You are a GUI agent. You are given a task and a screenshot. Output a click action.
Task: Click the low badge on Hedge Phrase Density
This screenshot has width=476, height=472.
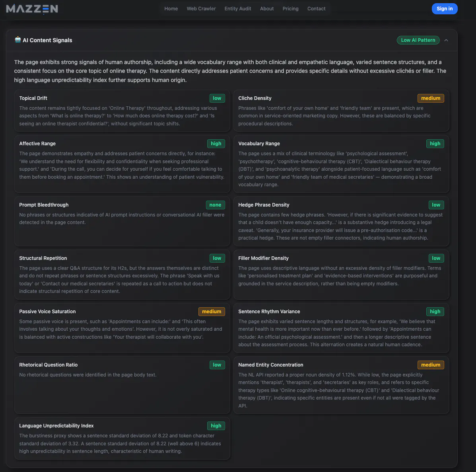click(x=436, y=205)
